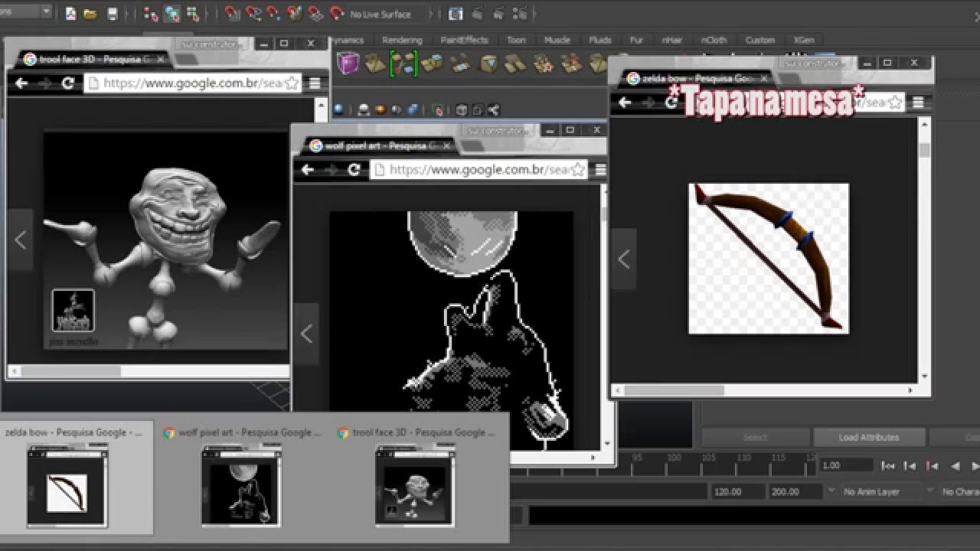Show previous image in trool face window
Screen dimensions: 980x551
21,240
